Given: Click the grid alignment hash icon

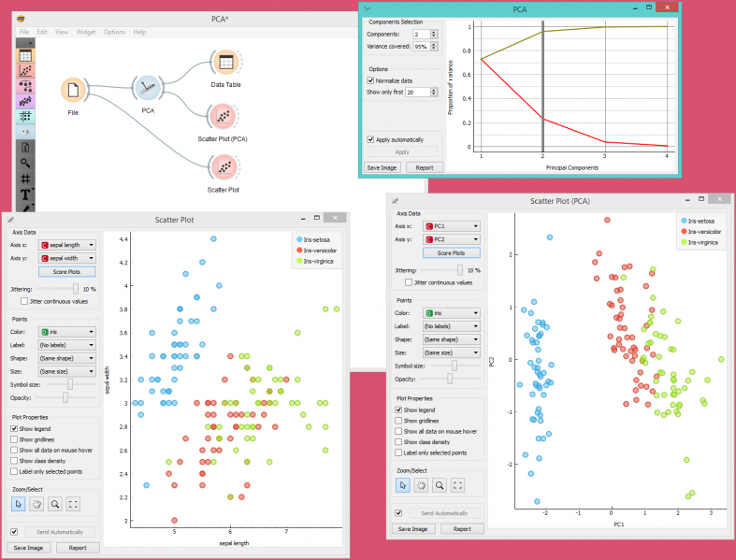Looking at the screenshot, I should 25,179.
